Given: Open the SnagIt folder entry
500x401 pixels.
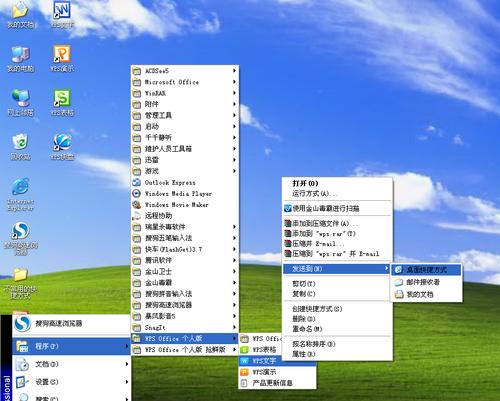Looking at the screenshot, I should click(x=185, y=327).
